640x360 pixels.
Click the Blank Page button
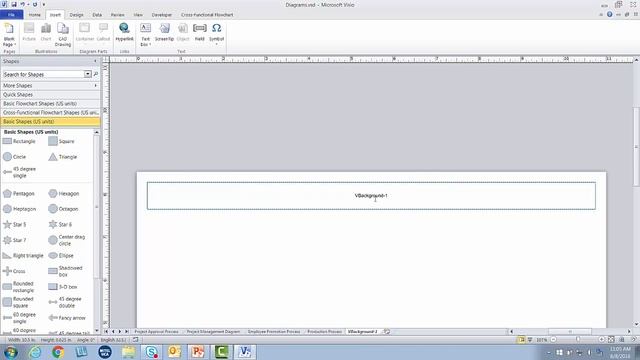(x=9, y=35)
